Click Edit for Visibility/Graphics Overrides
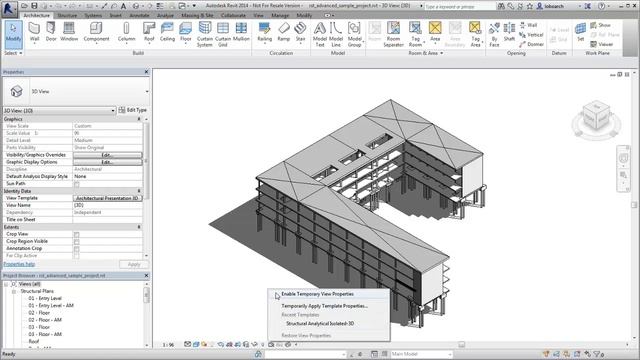Image resolution: width=640 pixels, height=360 pixels. click(108, 155)
